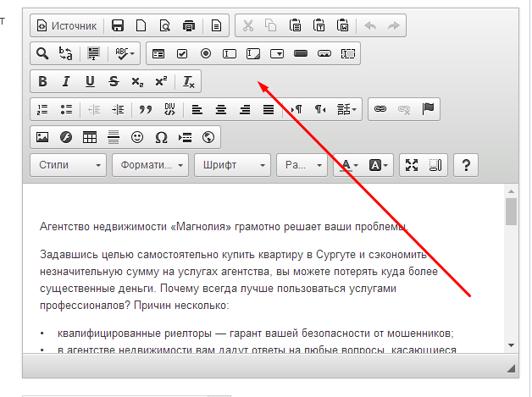Click the Unlink icon
This screenshot has height=397, width=532.
pyautogui.click(x=404, y=109)
